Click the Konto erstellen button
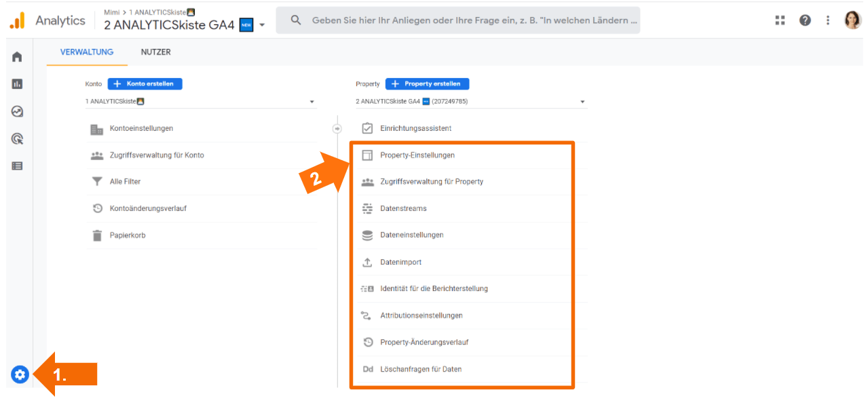Screen dimensions: 868x403 (x=145, y=84)
